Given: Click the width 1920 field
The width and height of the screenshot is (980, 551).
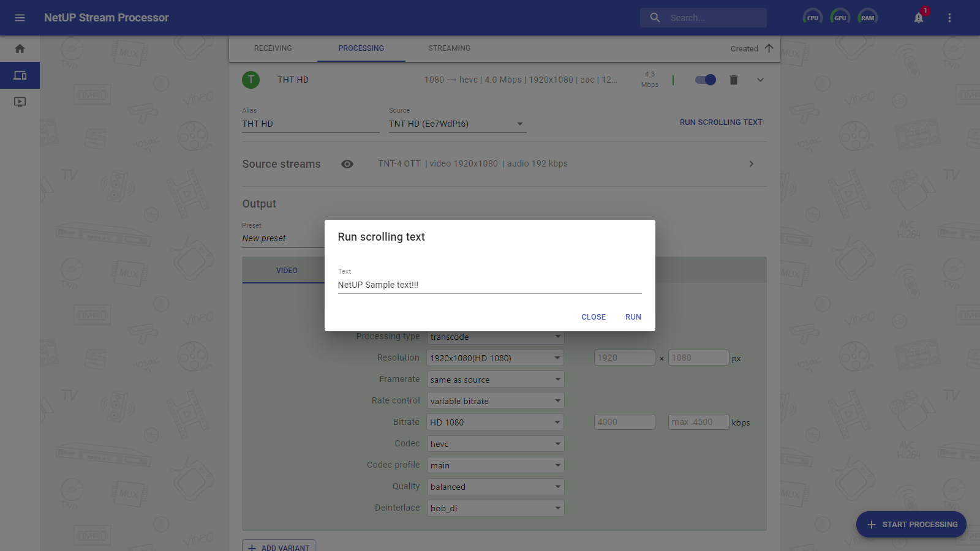Looking at the screenshot, I should (625, 358).
